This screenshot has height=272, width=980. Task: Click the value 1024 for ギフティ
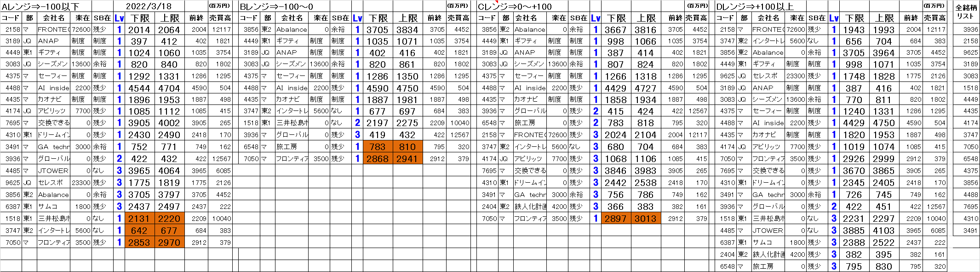tap(139, 53)
